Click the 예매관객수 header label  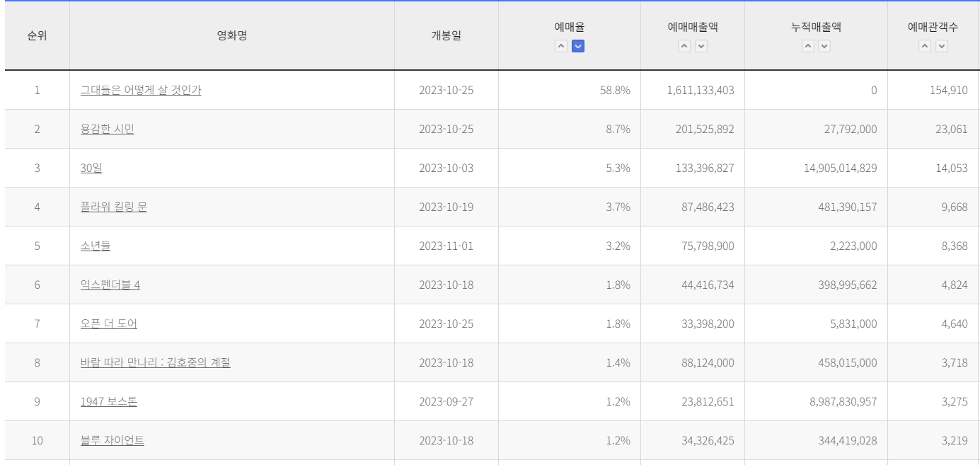(x=933, y=27)
